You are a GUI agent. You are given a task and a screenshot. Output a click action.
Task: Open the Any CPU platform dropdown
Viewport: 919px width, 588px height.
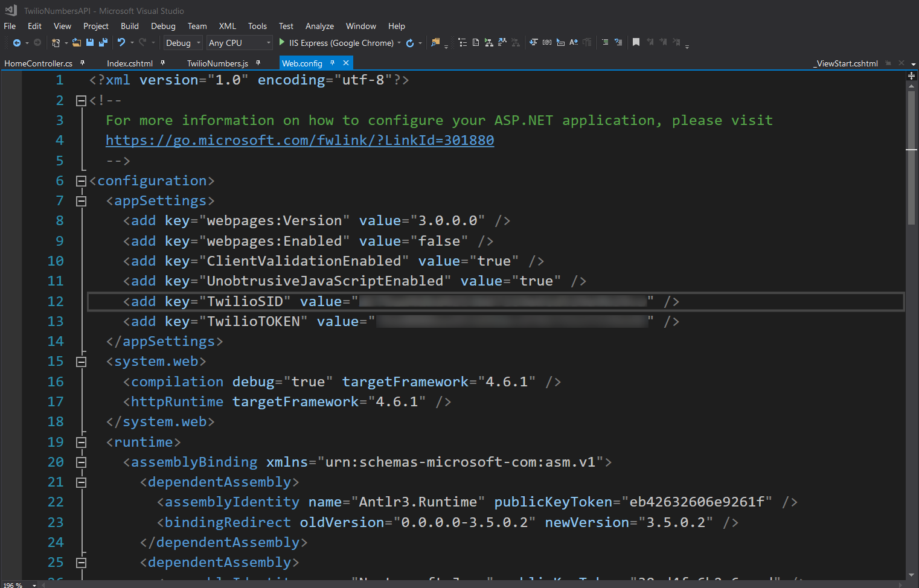coord(240,43)
